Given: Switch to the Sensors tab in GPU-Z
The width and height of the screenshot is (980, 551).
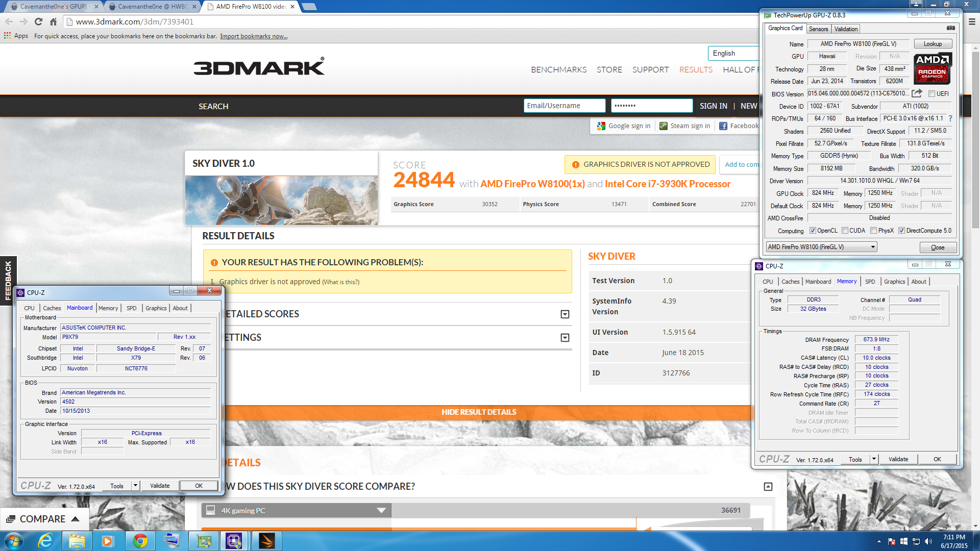Looking at the screenshot, I should tap(818, 29).
